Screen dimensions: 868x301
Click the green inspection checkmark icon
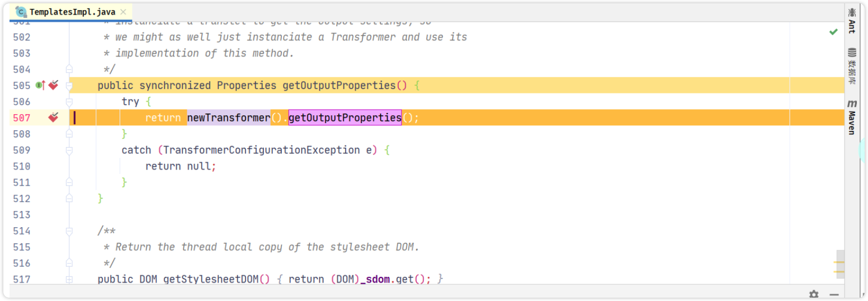(x=833, y=32)
